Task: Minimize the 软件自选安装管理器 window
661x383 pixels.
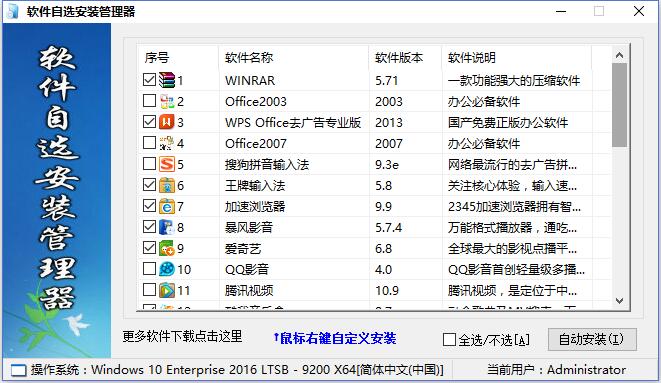Action: 561,11
